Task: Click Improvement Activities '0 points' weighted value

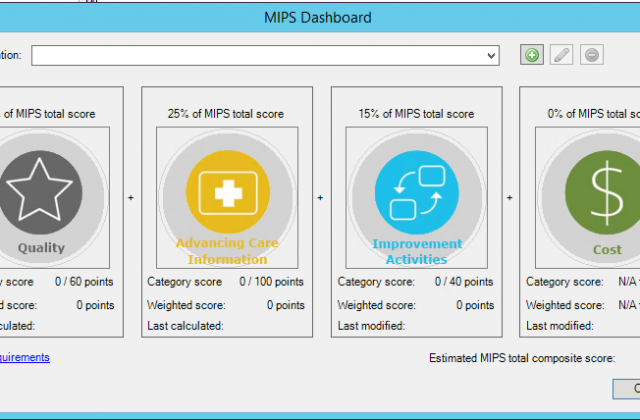Action: pos(475,305)
